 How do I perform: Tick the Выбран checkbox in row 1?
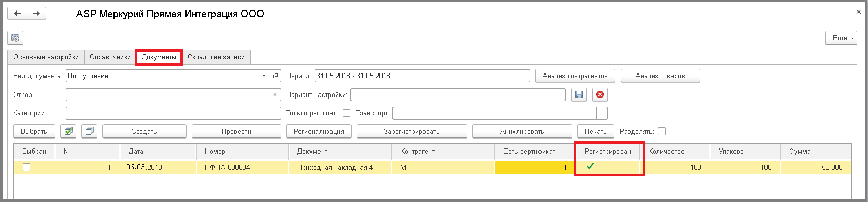tap(26, 167)
